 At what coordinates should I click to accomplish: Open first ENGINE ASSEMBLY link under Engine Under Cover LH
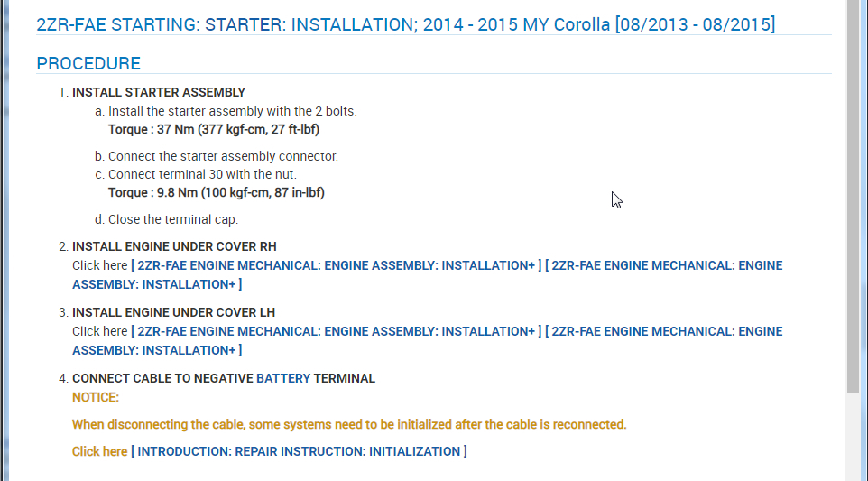(336, 331)
